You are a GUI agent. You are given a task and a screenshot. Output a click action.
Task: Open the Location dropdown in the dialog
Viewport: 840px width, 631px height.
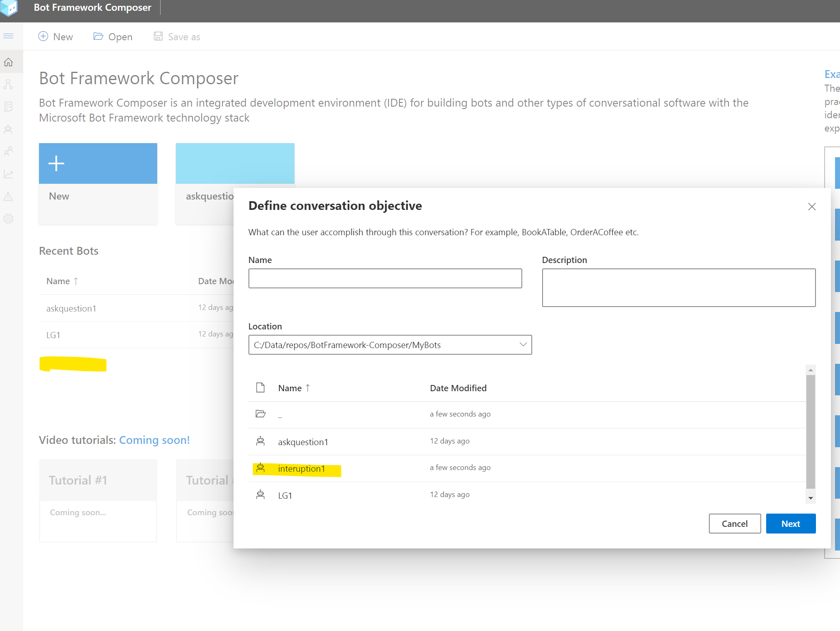click(522, 344)
